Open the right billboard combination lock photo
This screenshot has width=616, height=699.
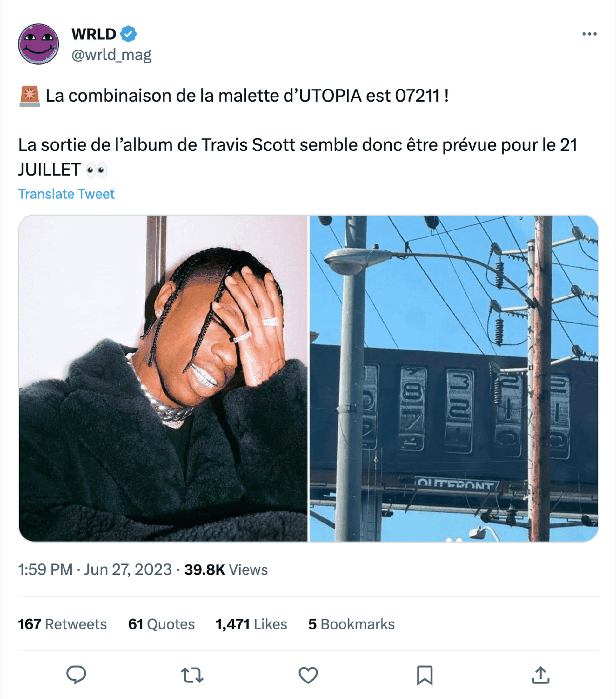click(x=454, y=378)
